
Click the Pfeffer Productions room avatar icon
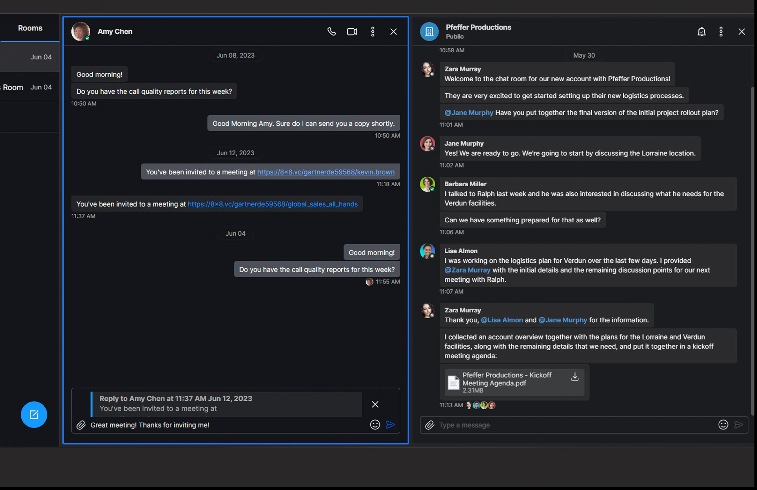(429, 32)
